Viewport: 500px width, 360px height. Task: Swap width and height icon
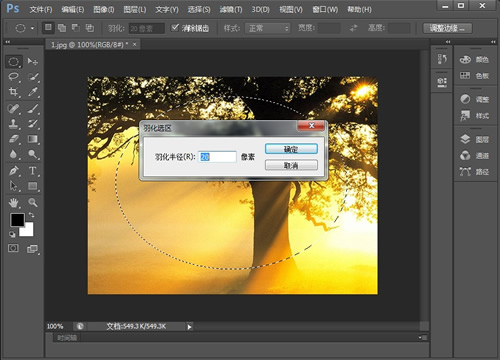tap(353, 28)
